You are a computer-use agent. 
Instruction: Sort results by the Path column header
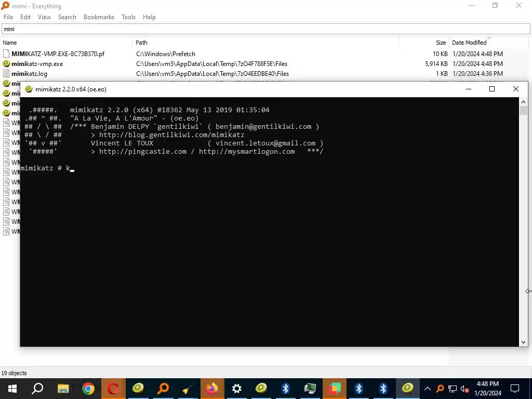(141, 43)
